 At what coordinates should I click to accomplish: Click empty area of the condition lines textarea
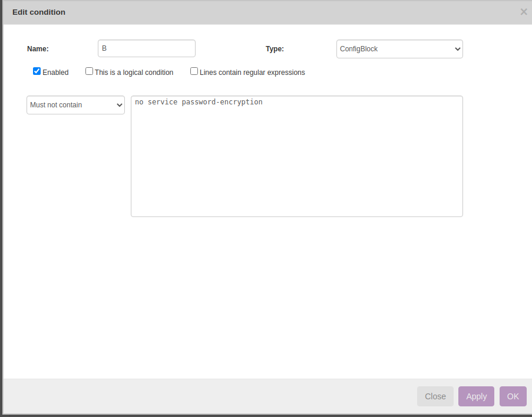(296, 165)
